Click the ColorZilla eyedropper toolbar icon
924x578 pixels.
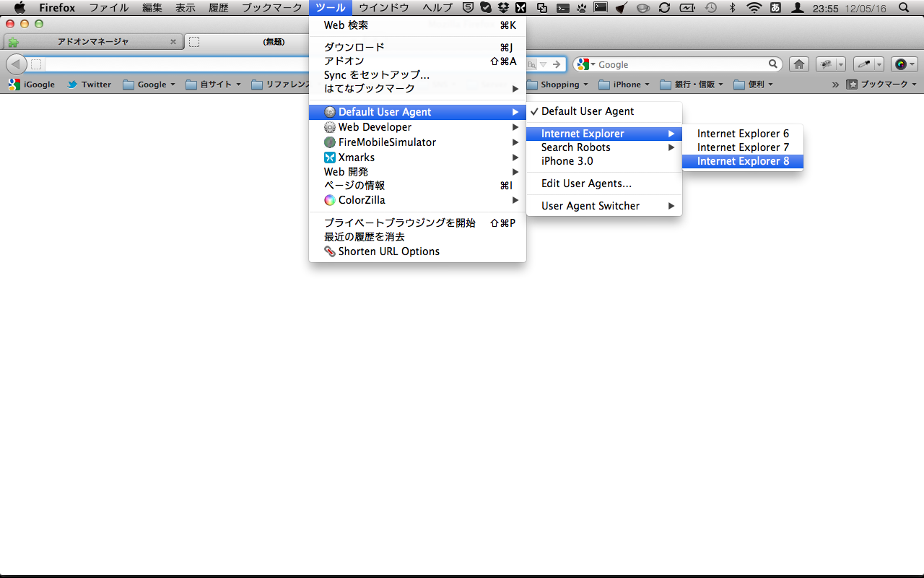[864, 64]
